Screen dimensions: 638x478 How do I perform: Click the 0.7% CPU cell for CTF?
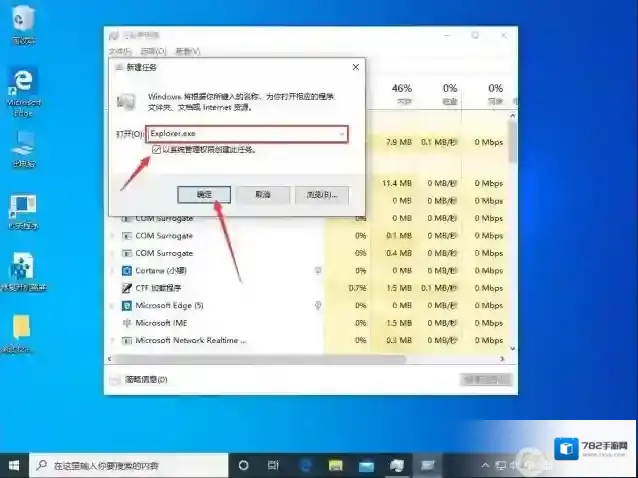coord(357,288)
